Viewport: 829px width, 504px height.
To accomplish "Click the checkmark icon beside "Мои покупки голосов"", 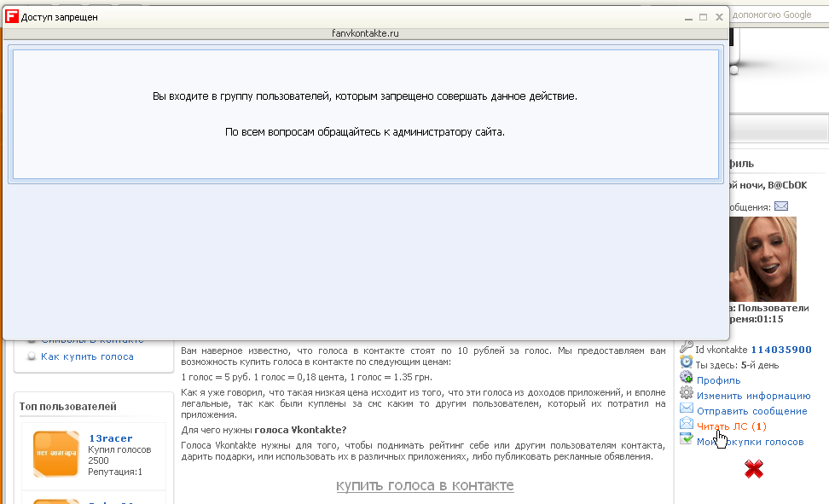I will [x=687, y=438].
